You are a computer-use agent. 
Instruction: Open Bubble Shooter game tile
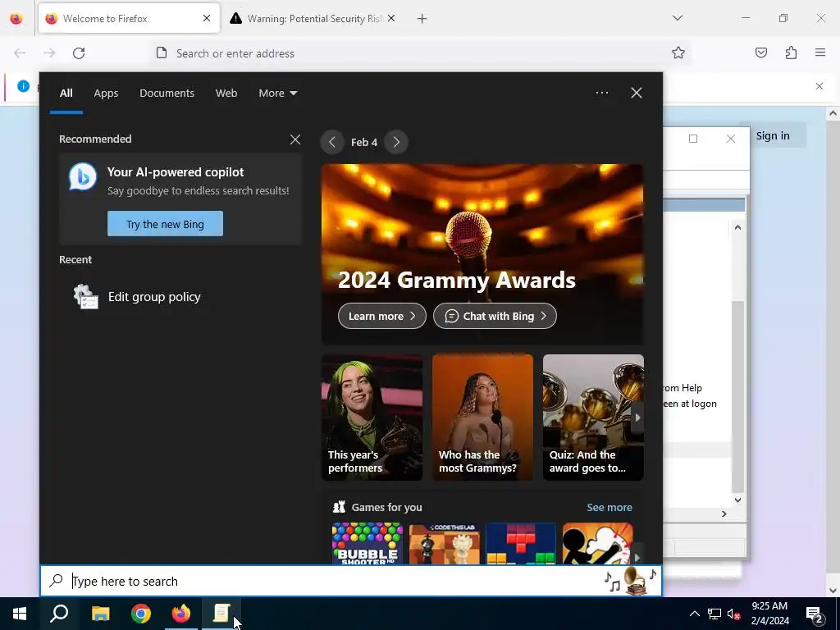pos(367,543)
